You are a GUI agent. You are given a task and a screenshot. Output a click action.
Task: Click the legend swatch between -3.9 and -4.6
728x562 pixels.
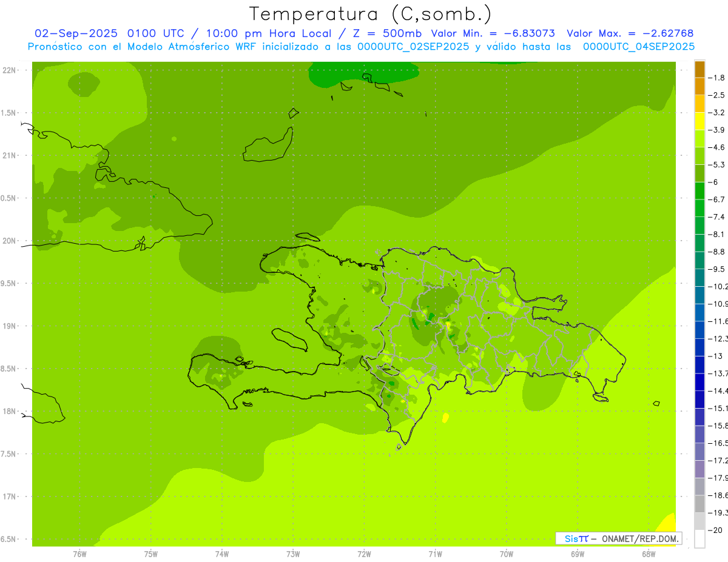pos(699,138)
